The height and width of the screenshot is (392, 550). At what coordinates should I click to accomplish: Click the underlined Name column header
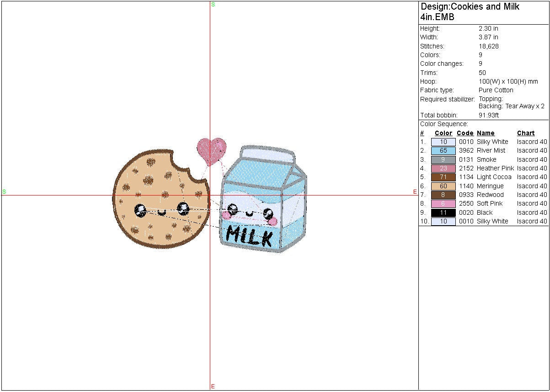pos(486,133)
